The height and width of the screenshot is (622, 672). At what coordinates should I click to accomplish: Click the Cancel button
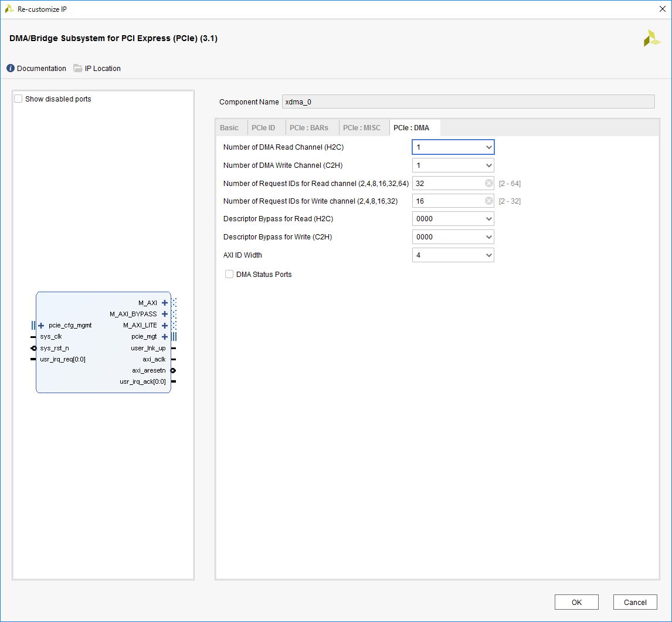(635, 602)
